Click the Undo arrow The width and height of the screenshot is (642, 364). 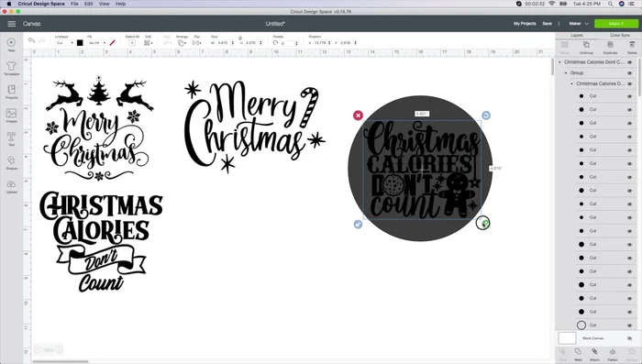coord(31,40)
